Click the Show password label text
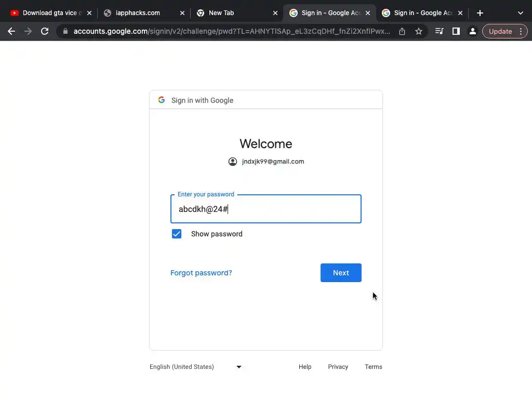 (x=217, y=234)
